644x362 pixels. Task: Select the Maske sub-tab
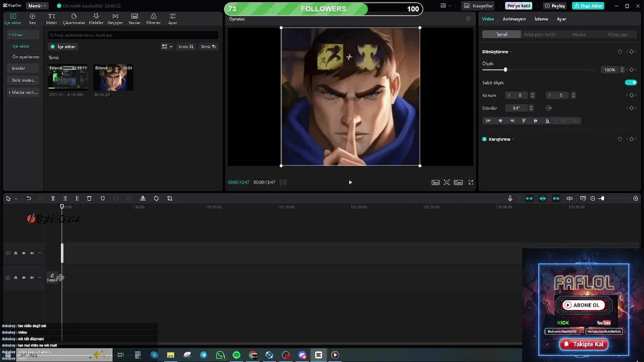(x=579, y=35)
